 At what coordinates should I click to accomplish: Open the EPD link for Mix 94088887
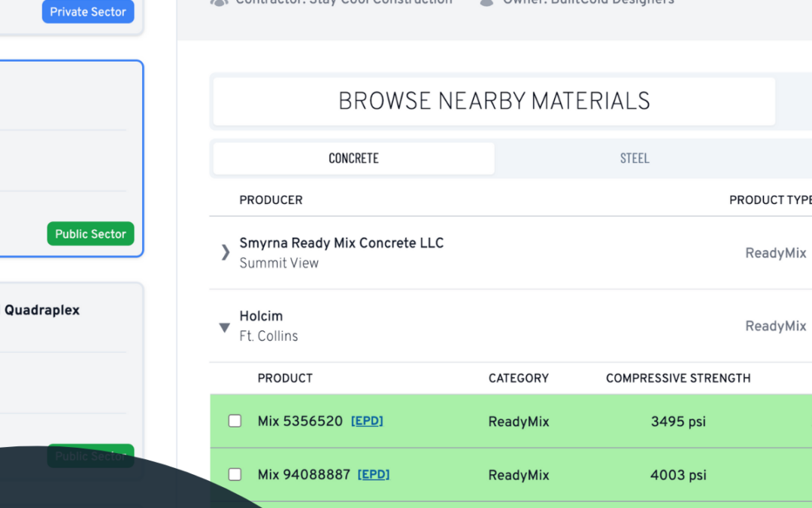point(374,474)
